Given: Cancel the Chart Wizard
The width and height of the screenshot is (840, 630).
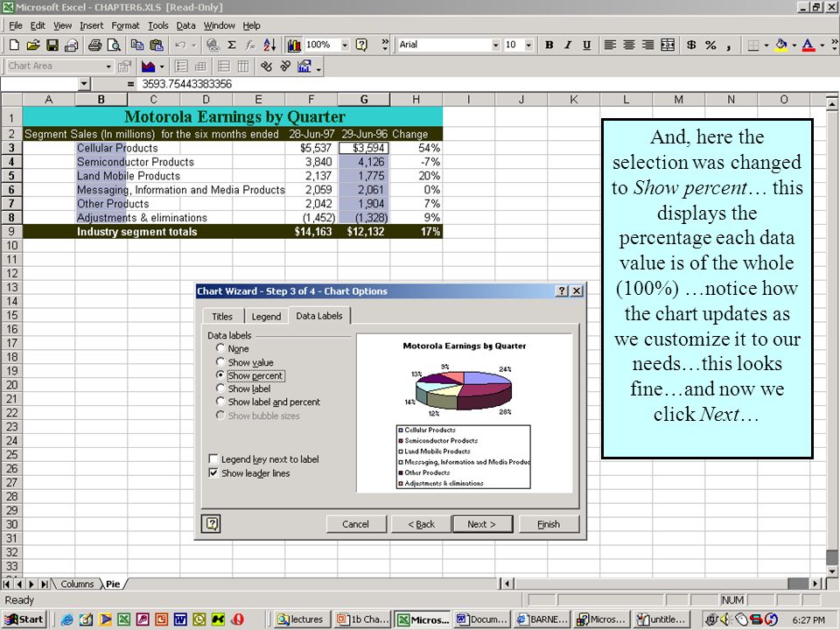Looking at the screenshot, I should point(356,524).
